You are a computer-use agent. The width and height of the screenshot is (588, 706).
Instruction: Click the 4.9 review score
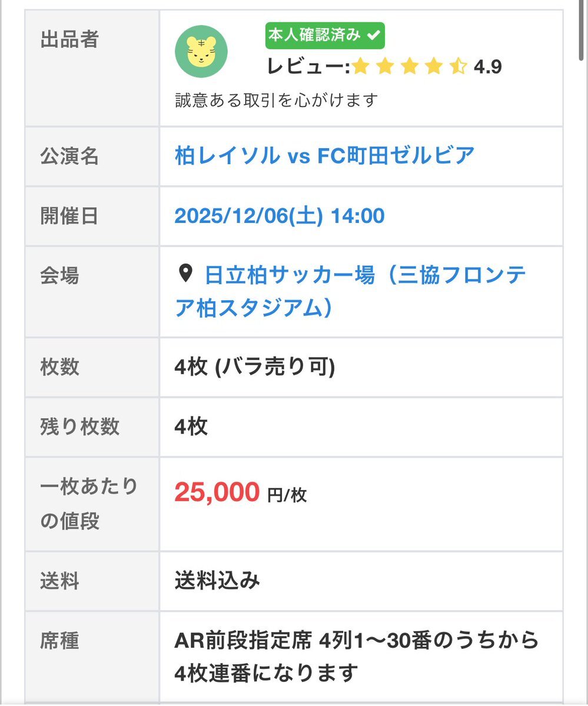(488, 67)
